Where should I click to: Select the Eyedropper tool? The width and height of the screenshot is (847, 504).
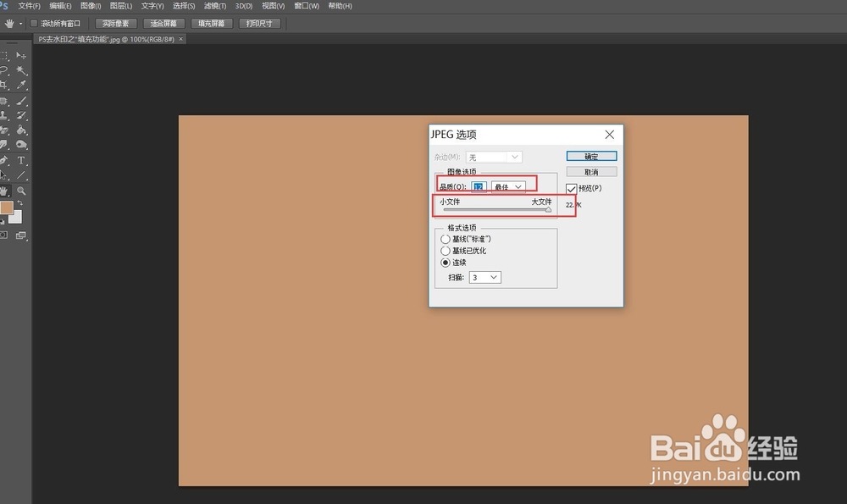[x=21, y=85]
